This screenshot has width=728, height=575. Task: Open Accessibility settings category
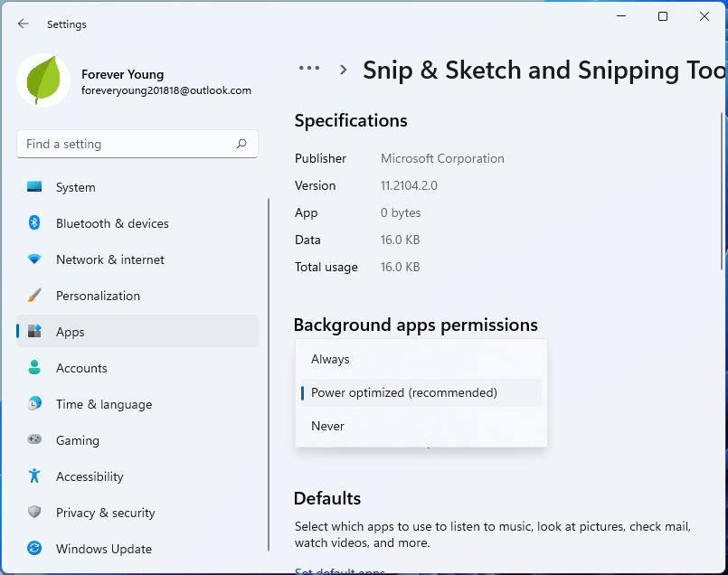pos(137,476)
